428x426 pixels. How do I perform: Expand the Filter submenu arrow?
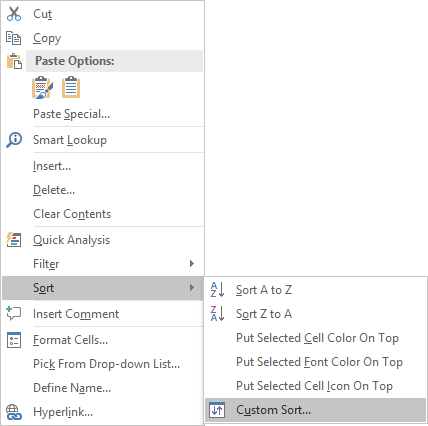click(192, 264)
